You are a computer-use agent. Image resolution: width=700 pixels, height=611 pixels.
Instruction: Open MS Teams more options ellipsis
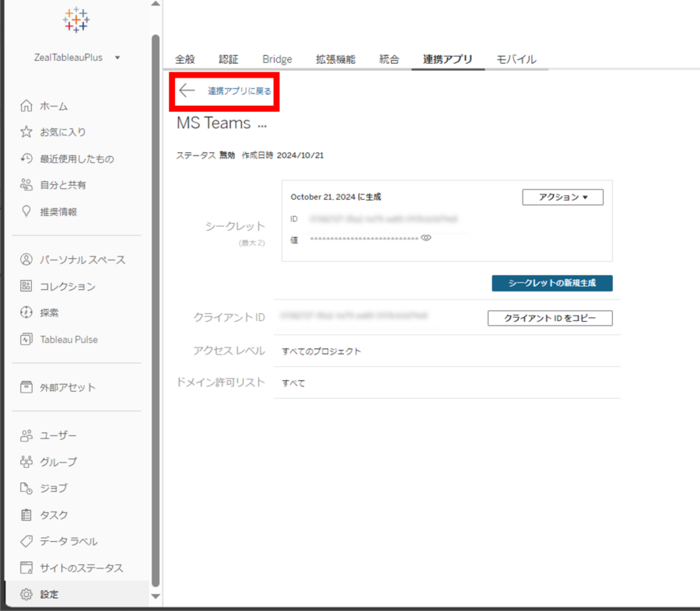262,126
